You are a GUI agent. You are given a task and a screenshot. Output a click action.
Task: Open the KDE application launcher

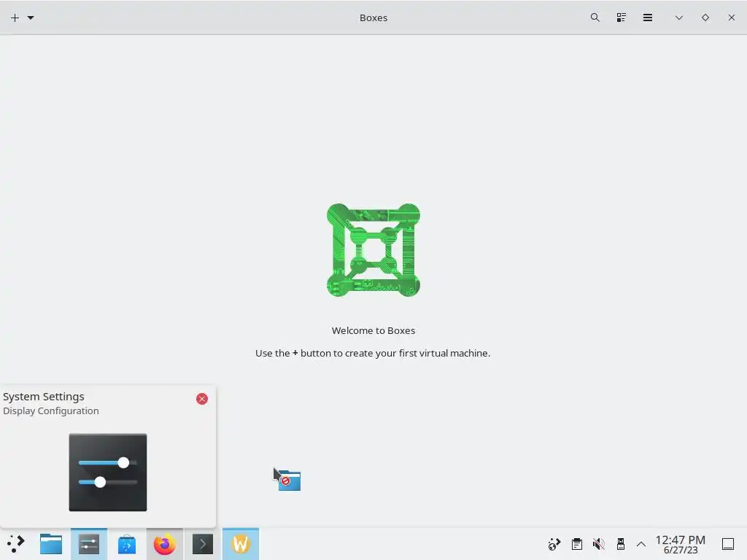16,544
